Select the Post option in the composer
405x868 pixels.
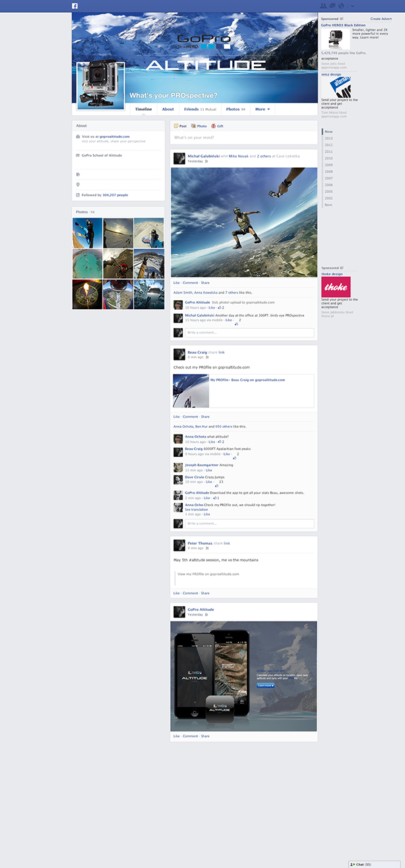coord(180,126)
